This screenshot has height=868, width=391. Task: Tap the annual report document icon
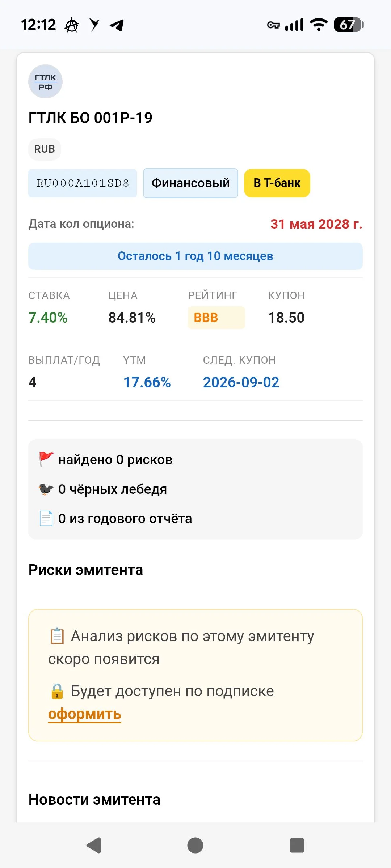46,518
